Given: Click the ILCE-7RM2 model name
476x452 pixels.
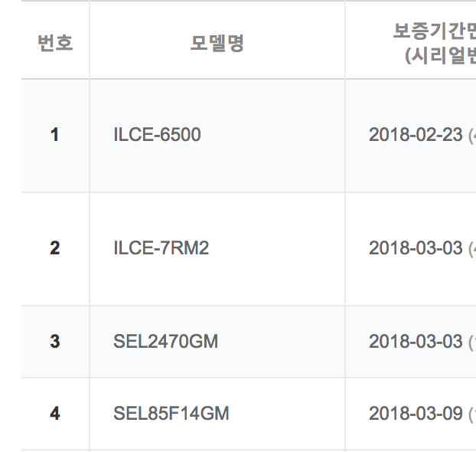Looking at the screenshot, I should [x=161, y=248].
